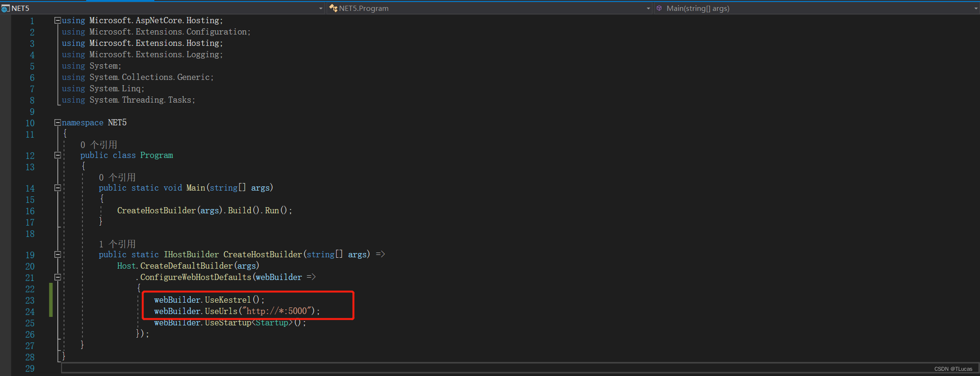Collapse the ConfigureWebHostDefaults lambda block
This screenshot has width=980, height=376.
pos(58,277)
